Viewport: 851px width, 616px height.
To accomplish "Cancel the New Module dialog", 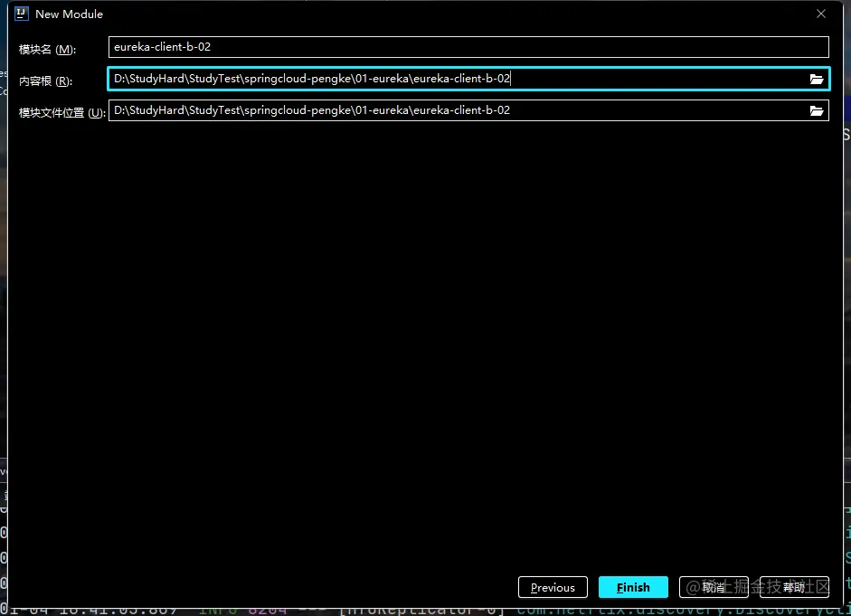I will (714, 587).
